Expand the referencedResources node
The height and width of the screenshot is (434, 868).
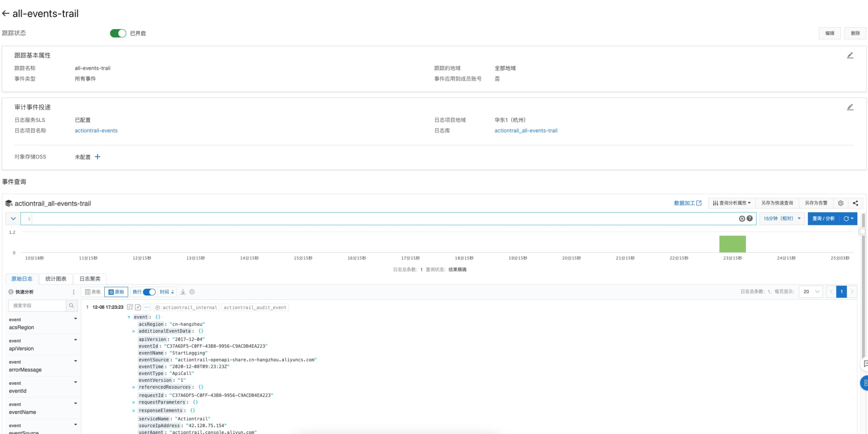click(134, 387)
